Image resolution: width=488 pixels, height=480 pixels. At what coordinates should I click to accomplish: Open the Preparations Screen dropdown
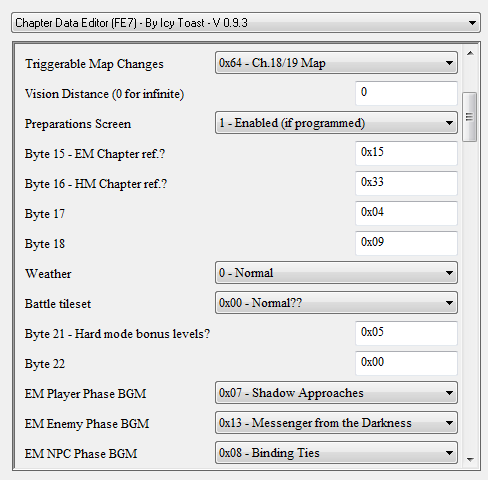point(336,123)
